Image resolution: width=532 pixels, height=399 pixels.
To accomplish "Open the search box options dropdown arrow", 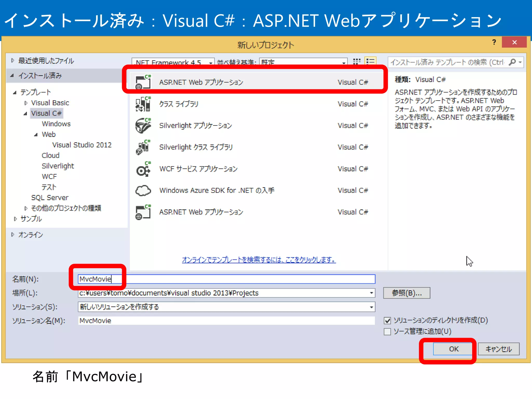I will pyautogui.click(x=520, y=62).
